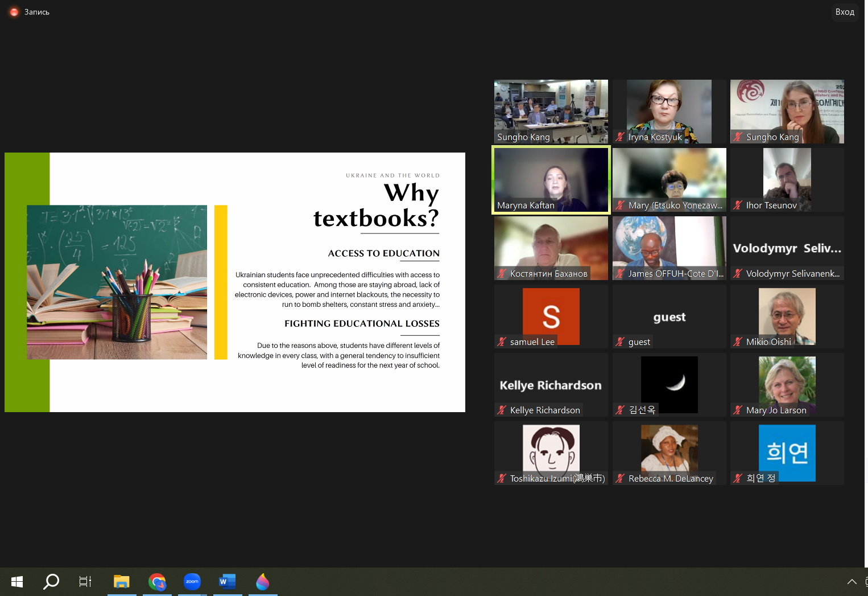868x596 pixels.
Task: Open File Explorer from the taskbar
Action: point(122,581)
